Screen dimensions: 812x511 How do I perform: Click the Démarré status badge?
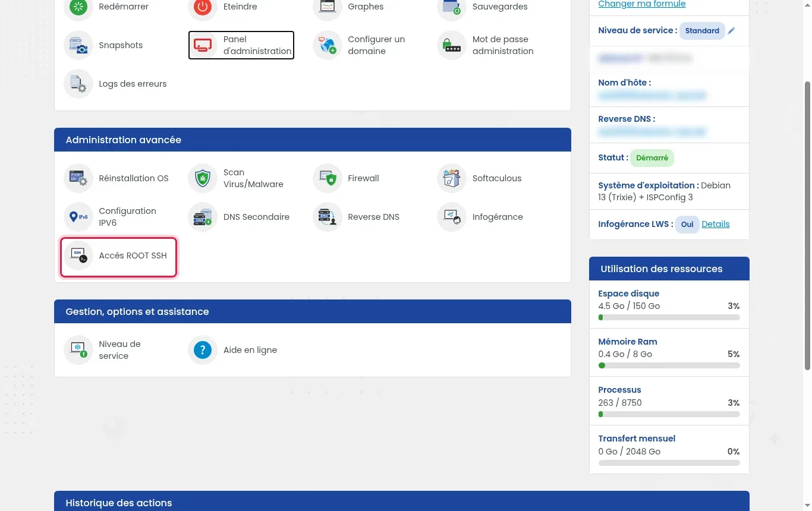tap(652, 158)
